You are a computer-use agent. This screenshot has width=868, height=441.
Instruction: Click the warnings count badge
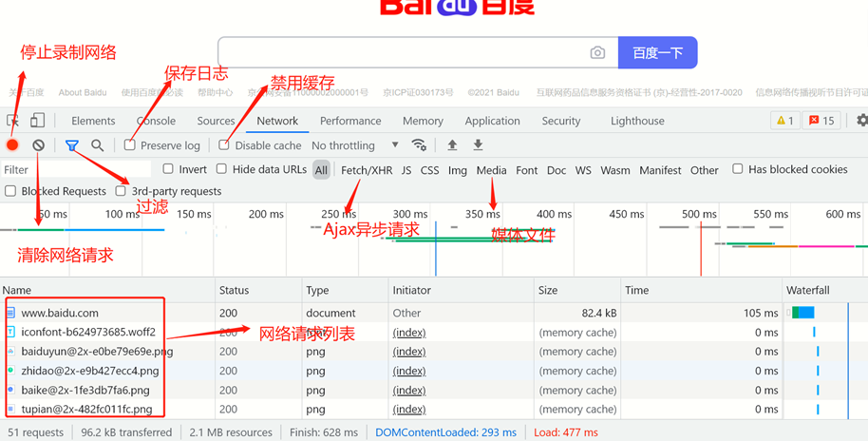coord(785,120)
